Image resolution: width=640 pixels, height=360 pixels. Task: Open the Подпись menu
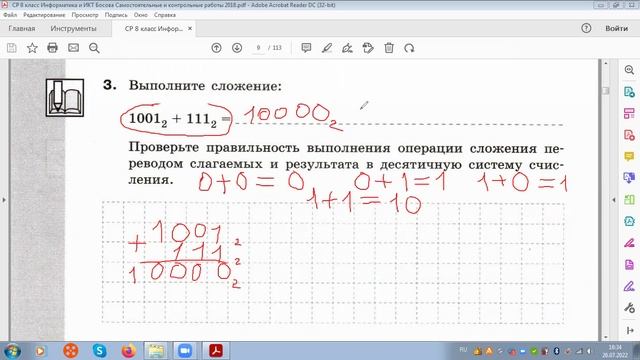point(116,15)
